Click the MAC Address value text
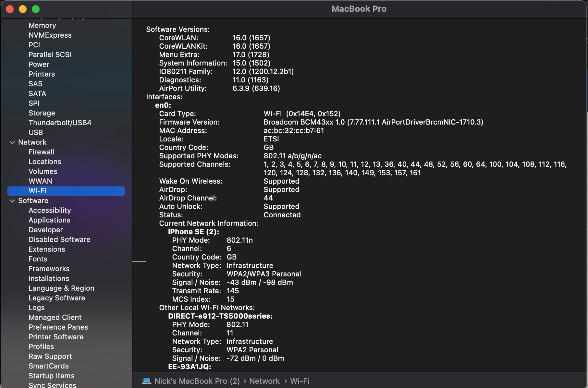 (293, 130)
